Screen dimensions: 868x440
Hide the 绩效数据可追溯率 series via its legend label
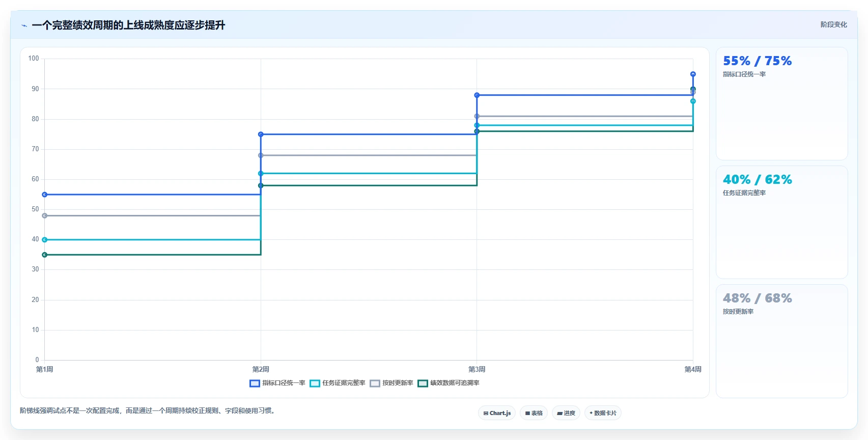455,383
